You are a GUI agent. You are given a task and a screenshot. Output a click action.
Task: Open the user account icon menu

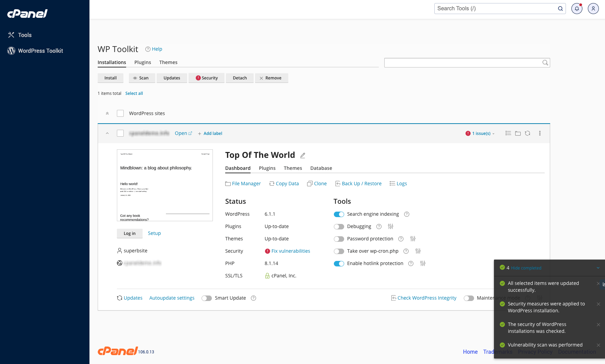(x=593, y=8)
